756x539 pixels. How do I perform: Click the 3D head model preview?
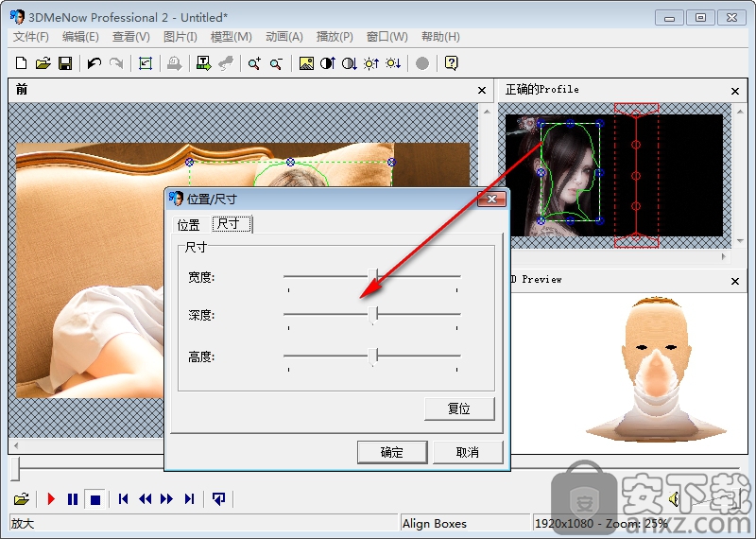pyautogui.click(x=656, y=369)
